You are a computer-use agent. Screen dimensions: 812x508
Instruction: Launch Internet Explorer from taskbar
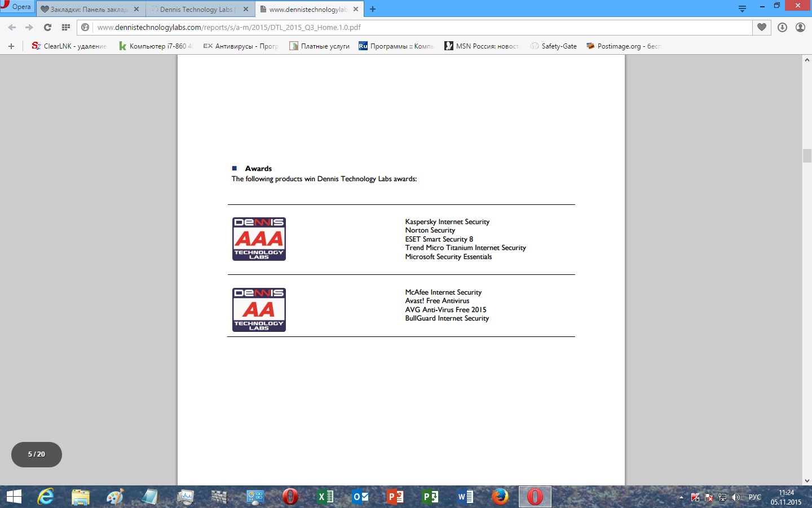point(46,497)
